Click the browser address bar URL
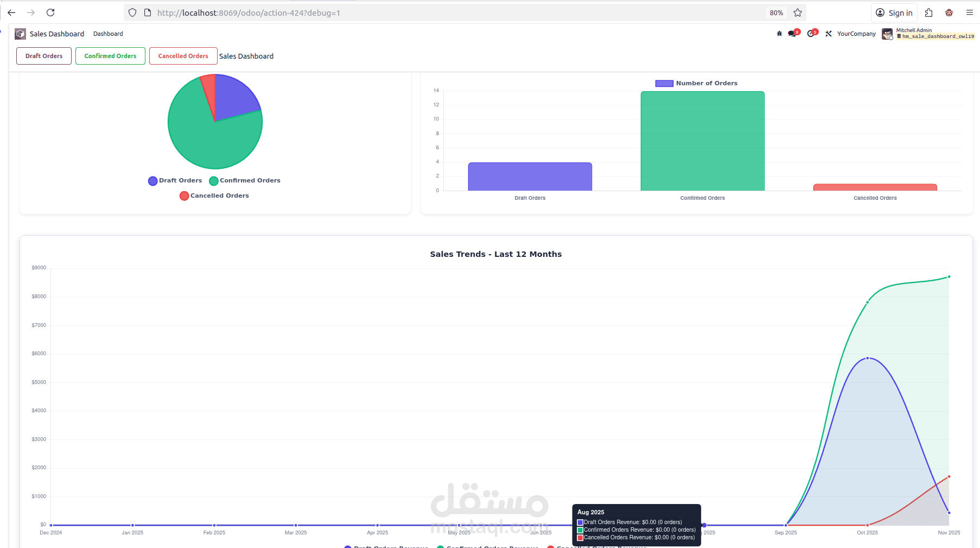The width and height of the screenshot is (980, 548). click(249, 12)
